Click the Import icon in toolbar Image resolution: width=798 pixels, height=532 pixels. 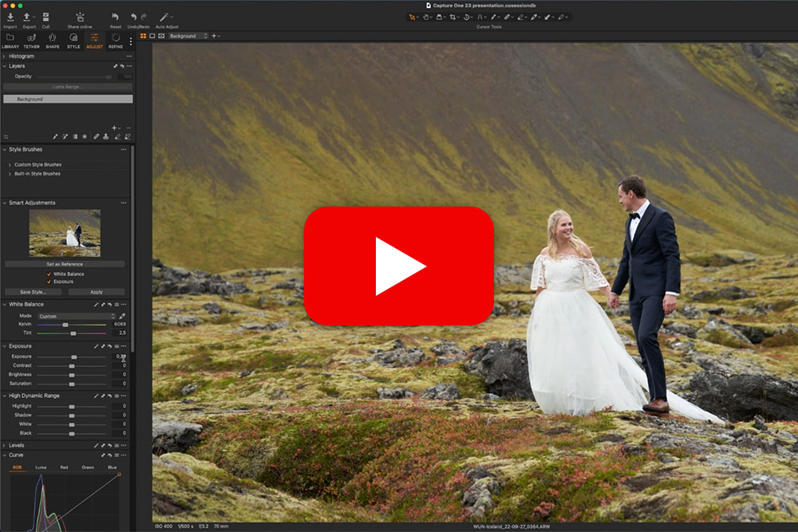point(10,17)
